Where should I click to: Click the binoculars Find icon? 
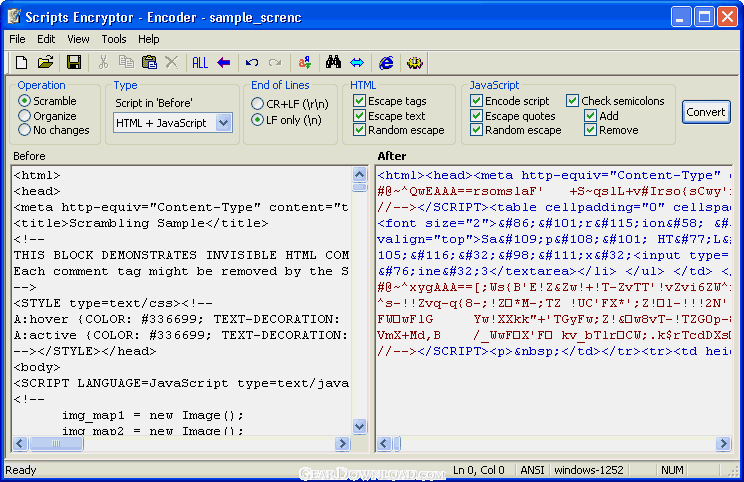[x=333, y=62]
